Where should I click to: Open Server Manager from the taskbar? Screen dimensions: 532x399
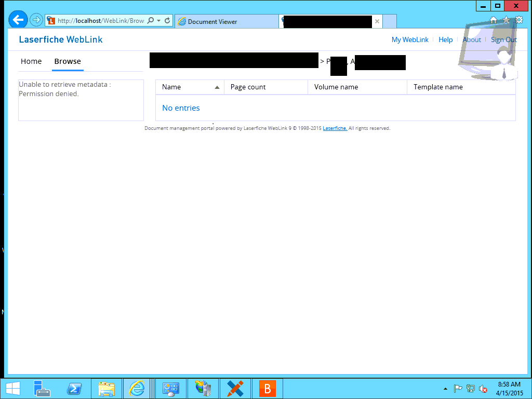(42, 389)
